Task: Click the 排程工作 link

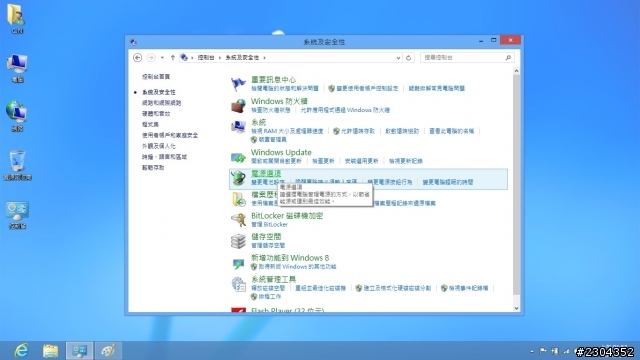Action: pyautogui.click(x=270, y=297)
